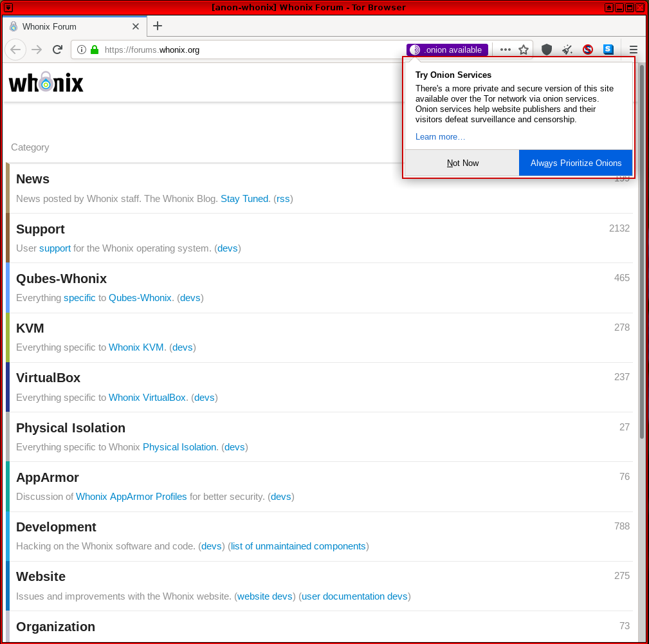Show site information via the info icon
This screenshot has height=644, width=649.
(x=82, y=50)
